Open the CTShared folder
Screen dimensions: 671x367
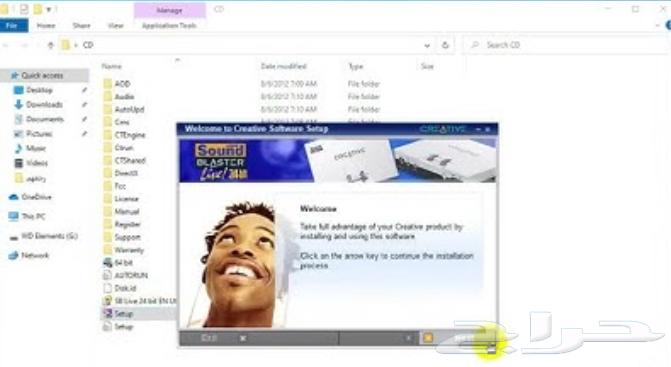tap(130, 160)
